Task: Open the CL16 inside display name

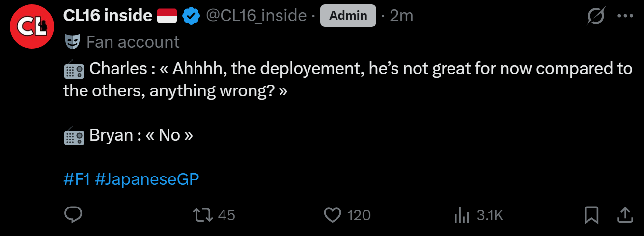Action: pyautogui.click(x=108, y=16)
